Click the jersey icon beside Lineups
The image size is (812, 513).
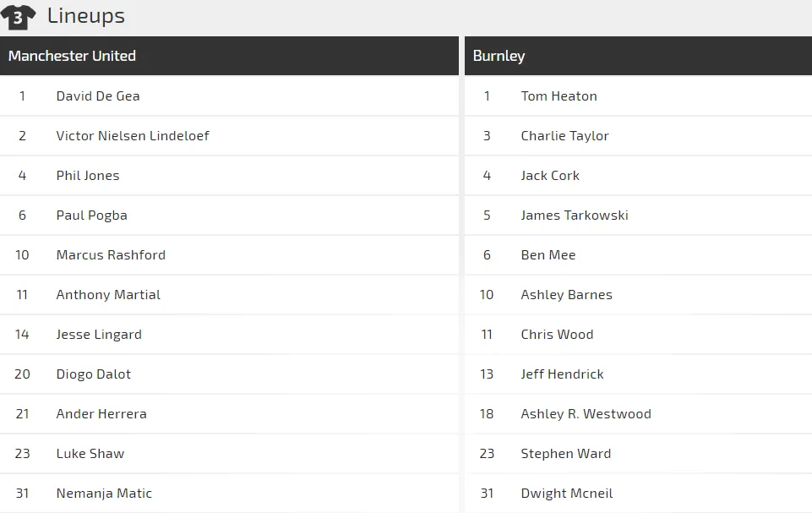(x=18, y=17)
